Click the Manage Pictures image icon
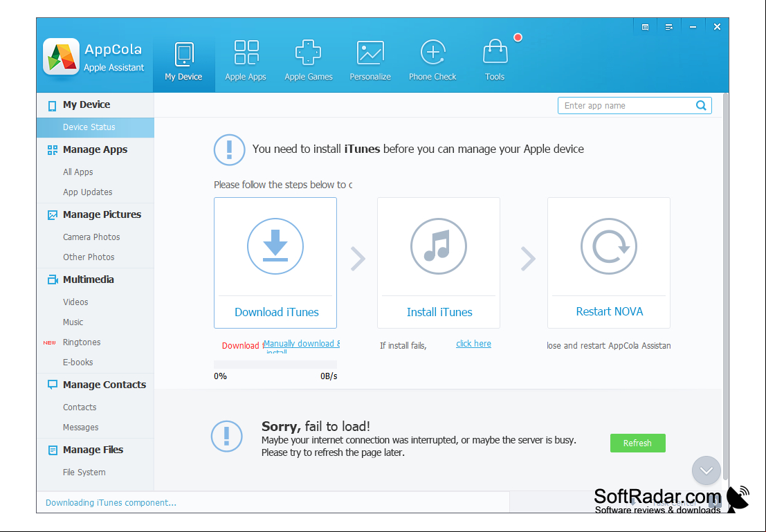Viewport: 766px width, 532px height. click(53, 215)
